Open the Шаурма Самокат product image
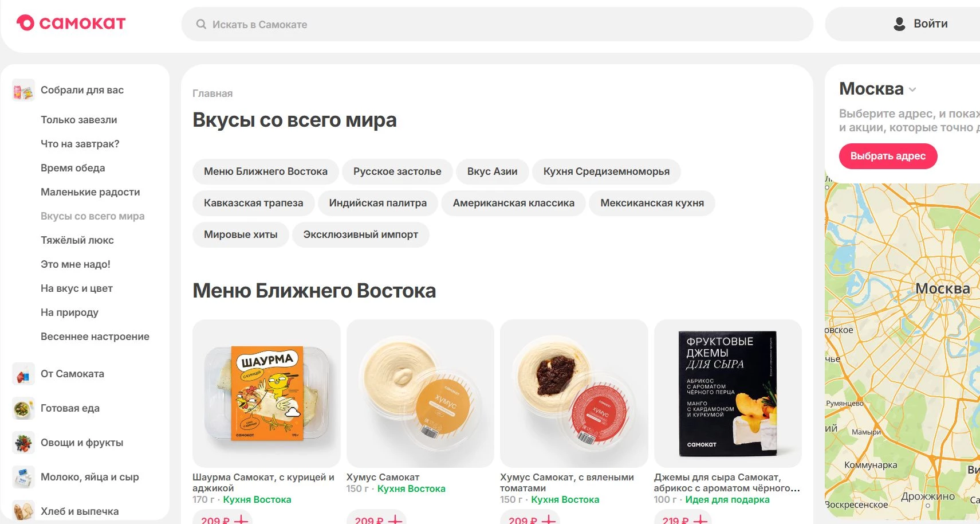The width and height of the screenshot is (980, 524). click(266, 393)
